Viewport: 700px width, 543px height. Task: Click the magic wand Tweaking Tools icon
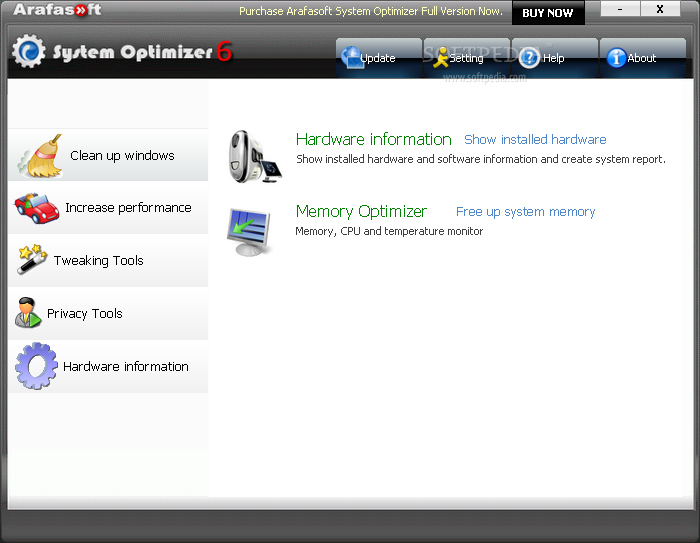32,259
